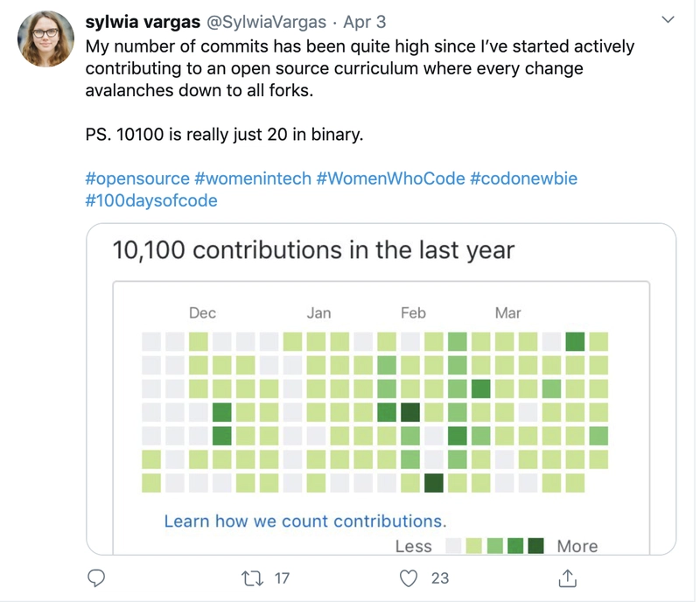Click the gray Less legend swatch
Screen dimensions: 700x602
click(x=453, y=546)
